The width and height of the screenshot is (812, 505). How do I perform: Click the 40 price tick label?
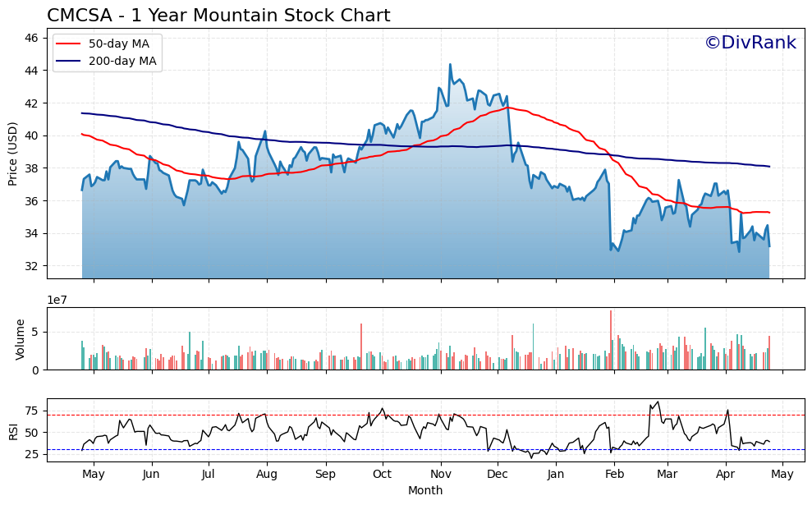click(x=31, y=135)
